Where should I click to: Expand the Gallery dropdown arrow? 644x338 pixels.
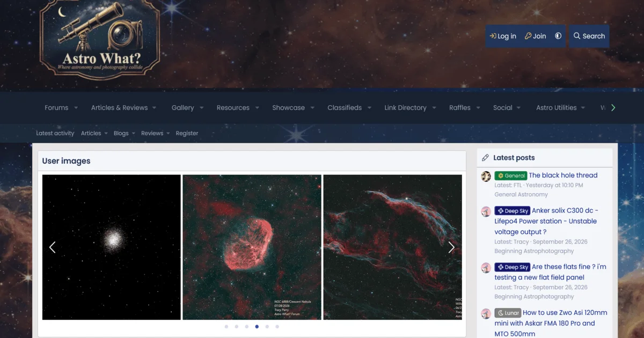(x=202, y=108)
